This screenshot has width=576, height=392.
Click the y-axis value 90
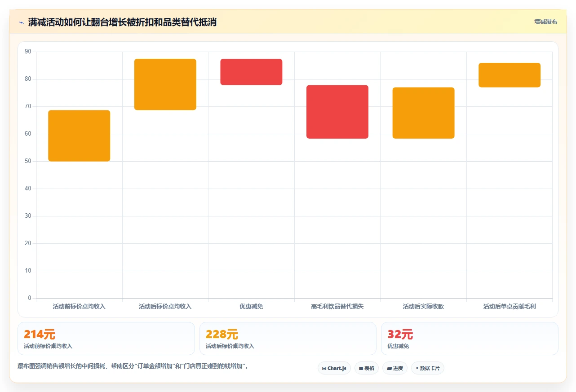tap(28, 52)
